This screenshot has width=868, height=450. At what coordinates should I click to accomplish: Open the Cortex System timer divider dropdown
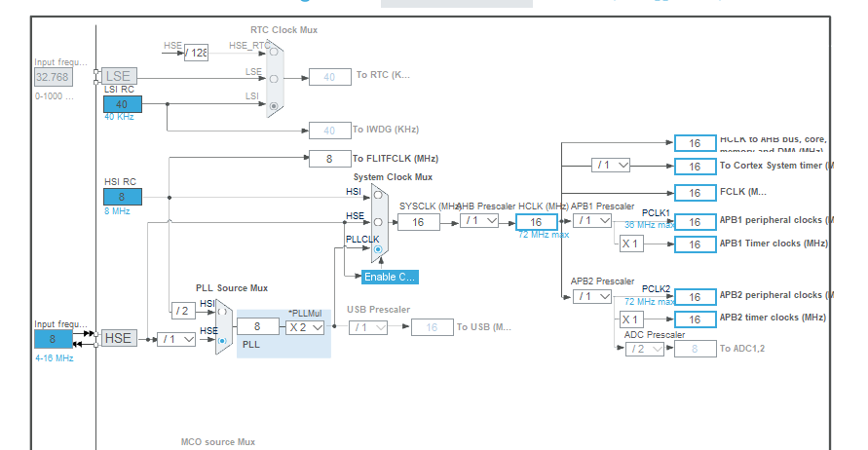pyautogui.click(x=611, y=165)
